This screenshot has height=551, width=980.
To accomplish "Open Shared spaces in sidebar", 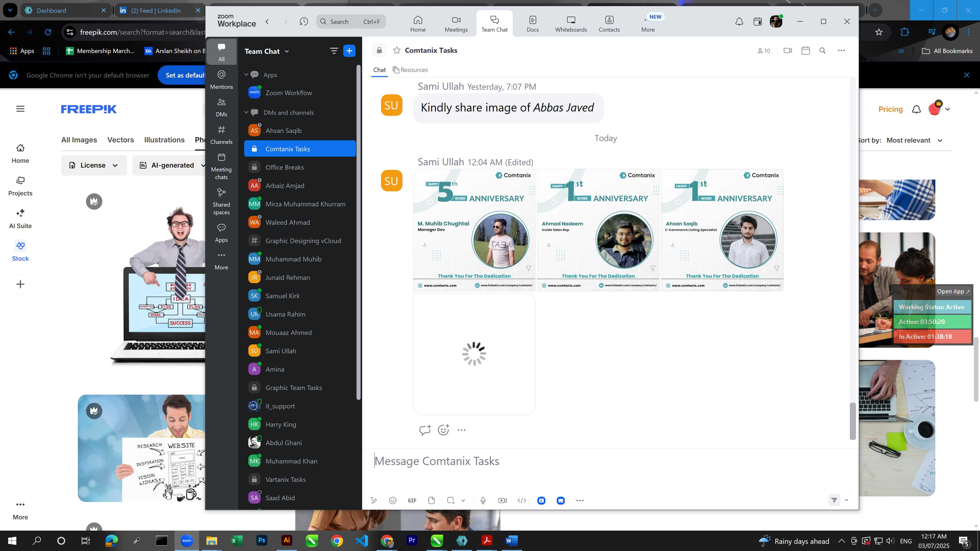I will click(222, 202).
